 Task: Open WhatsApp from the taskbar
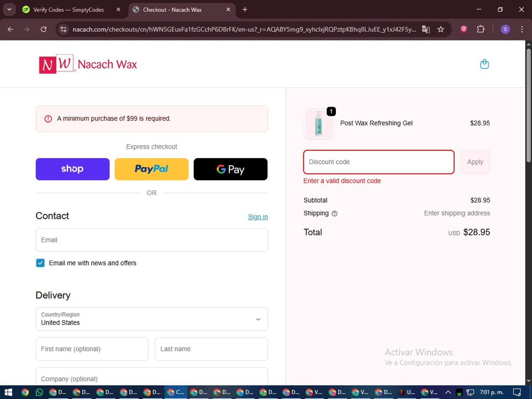point(39,392)
